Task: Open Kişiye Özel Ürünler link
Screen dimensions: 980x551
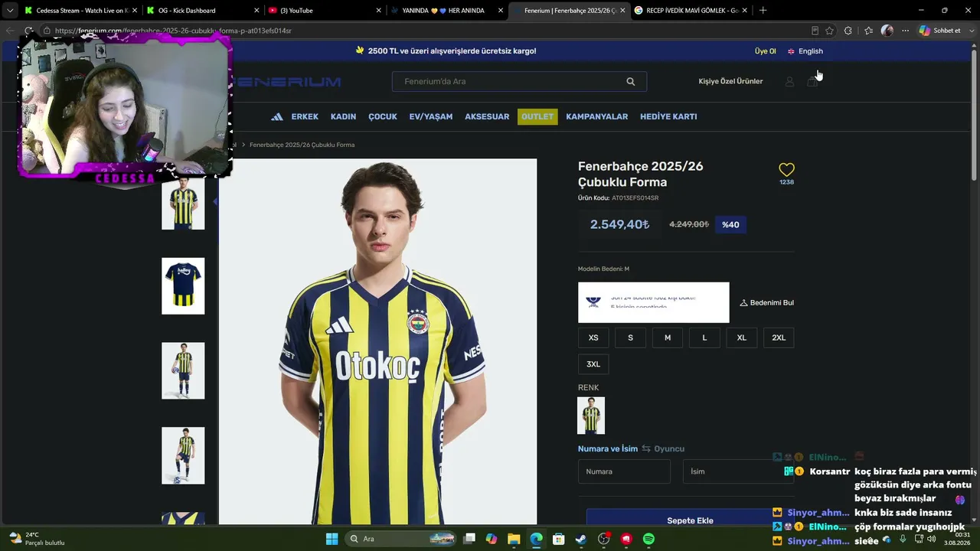Action: click(x=730, y=82)
